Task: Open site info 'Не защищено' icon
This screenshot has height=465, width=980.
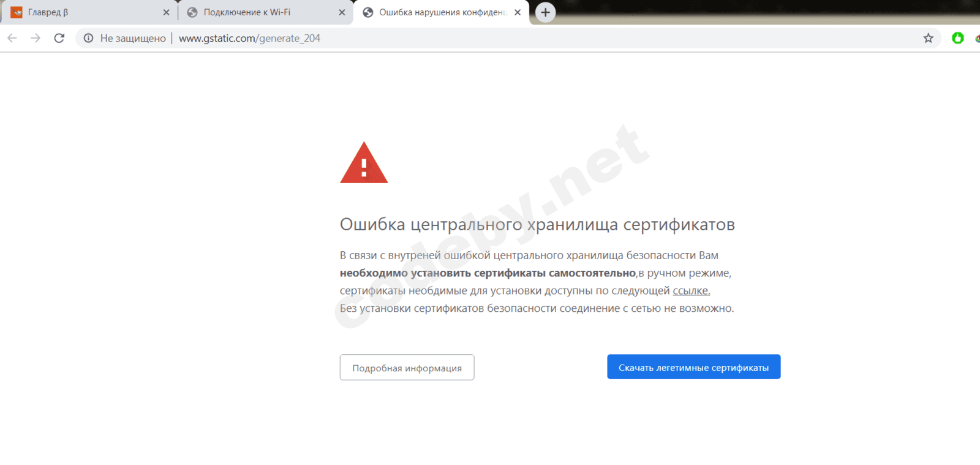Action: 89,38
